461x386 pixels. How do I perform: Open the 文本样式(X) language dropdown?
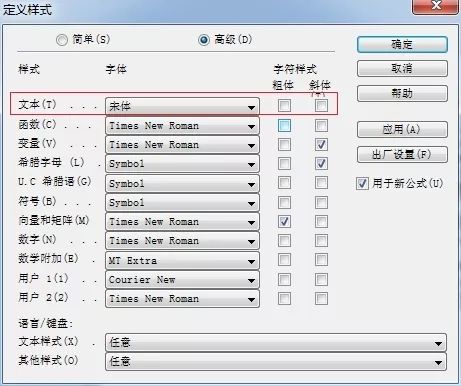tap(276, 342)
